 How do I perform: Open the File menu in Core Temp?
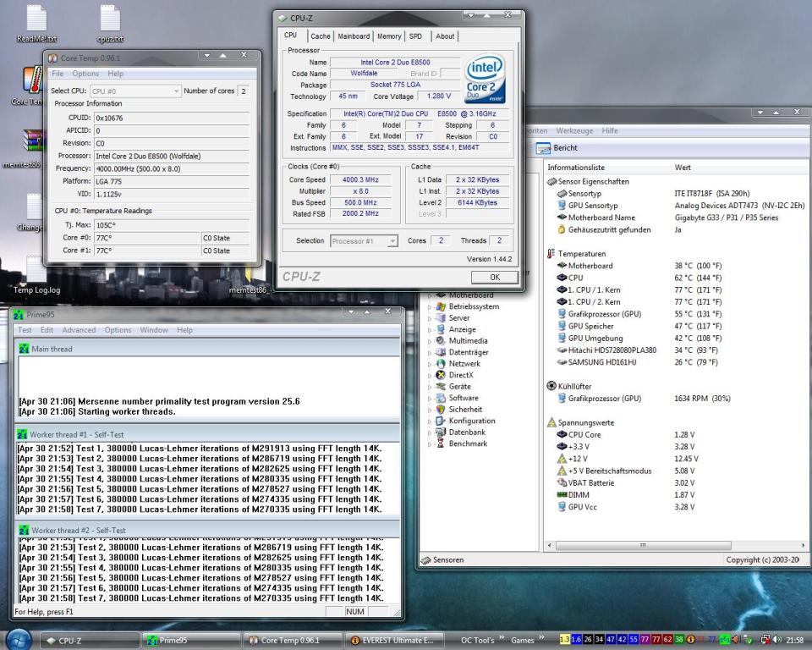point(58,74)
